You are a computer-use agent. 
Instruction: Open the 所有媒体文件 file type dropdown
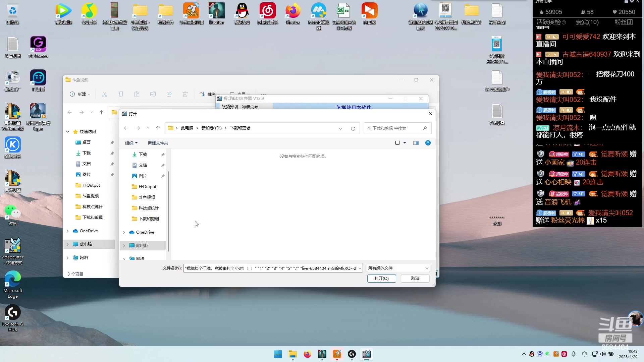pyautogui.click(x=398, y=268)
